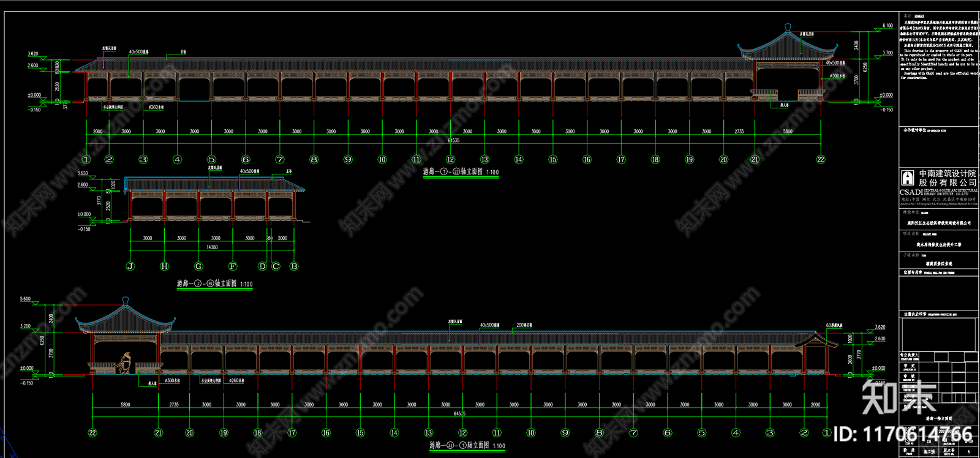
Task: Select drawing name 游廊一轴立面图 in title block
Action: point(938,419)
